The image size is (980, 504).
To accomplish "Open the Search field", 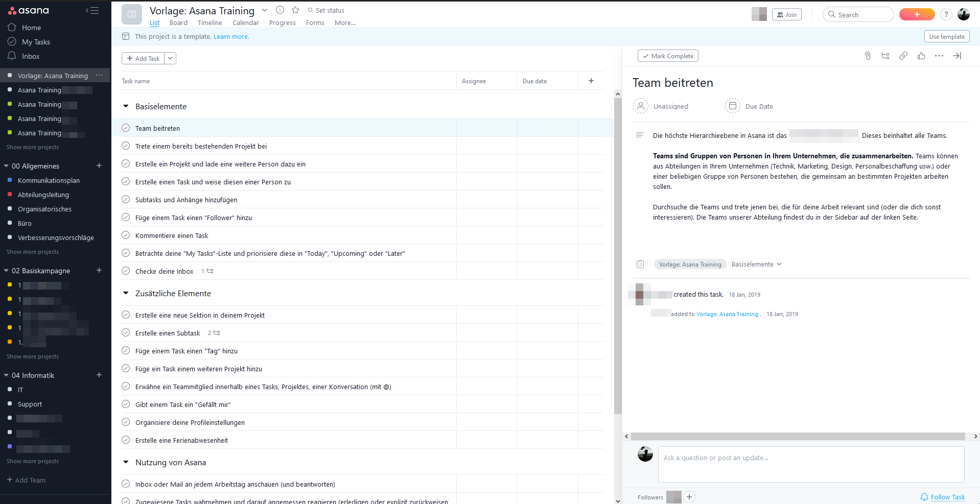I will tap(858, 14).
